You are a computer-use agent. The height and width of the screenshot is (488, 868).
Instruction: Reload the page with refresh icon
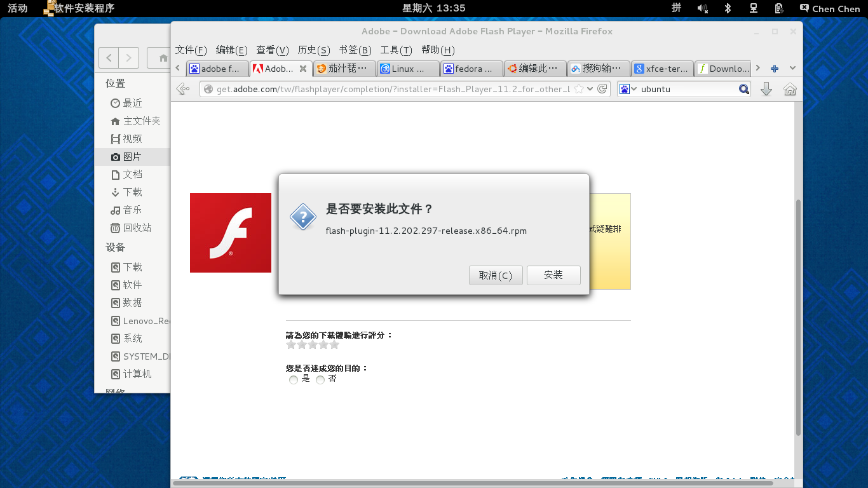coord(602,89)
